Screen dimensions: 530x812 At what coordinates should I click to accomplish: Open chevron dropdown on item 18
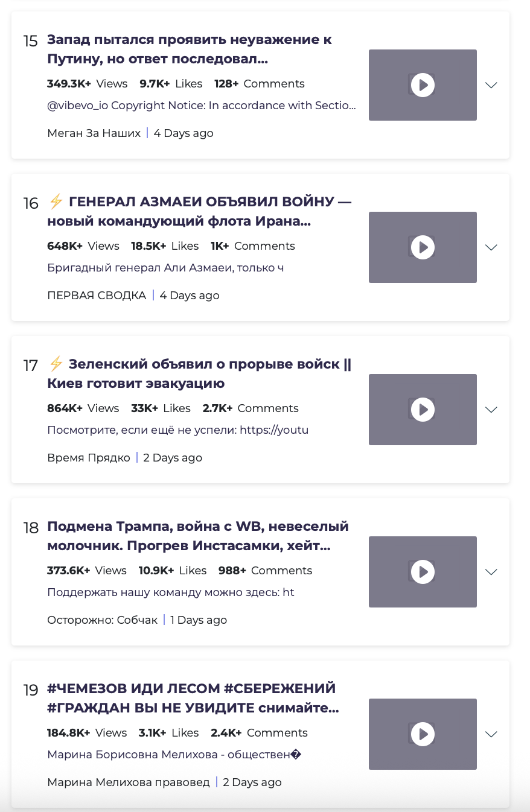pos(491,572)
